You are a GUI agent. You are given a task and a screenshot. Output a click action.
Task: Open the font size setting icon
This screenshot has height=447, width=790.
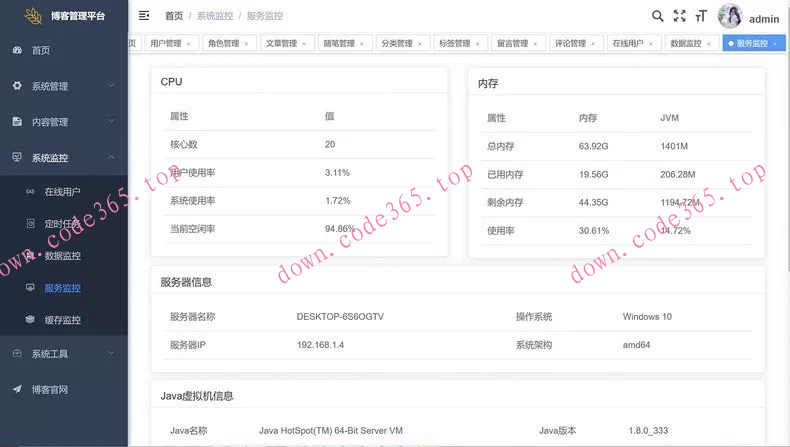[x=701, y=16]
